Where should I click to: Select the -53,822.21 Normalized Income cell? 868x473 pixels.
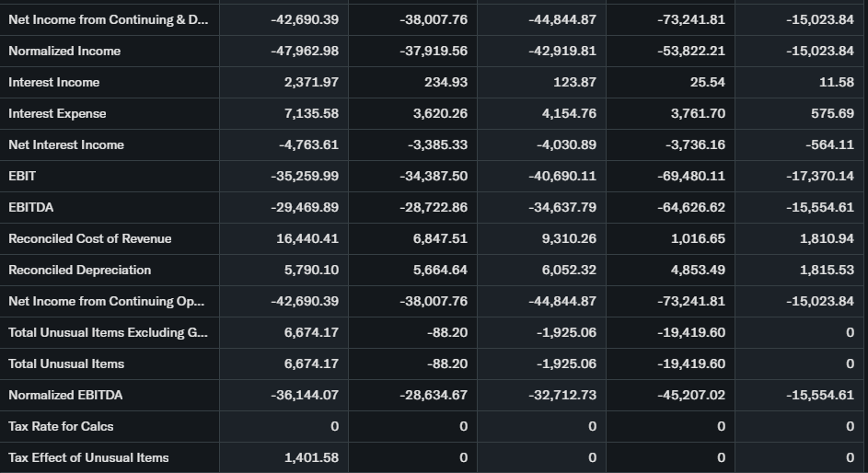tap(690, 51)
